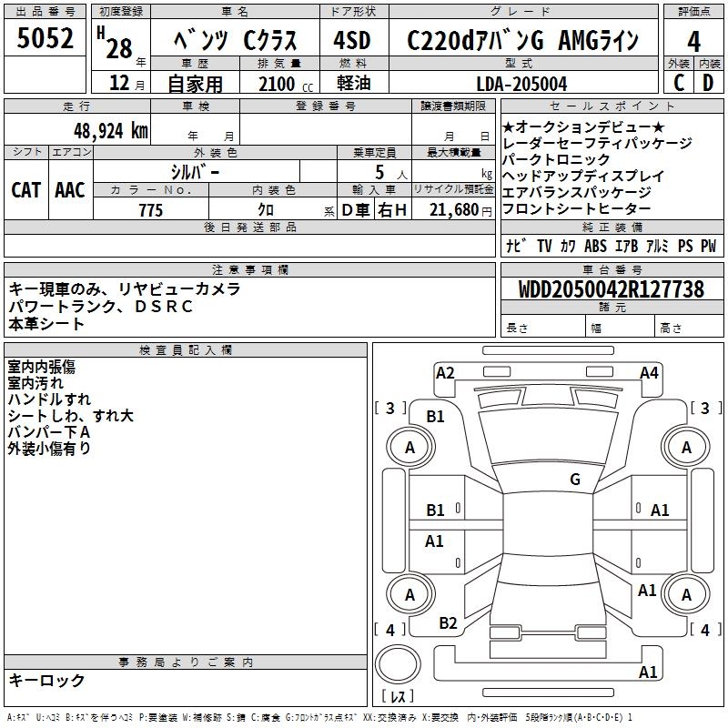Click the inspector note ハンドルすれ

point(49,399)
